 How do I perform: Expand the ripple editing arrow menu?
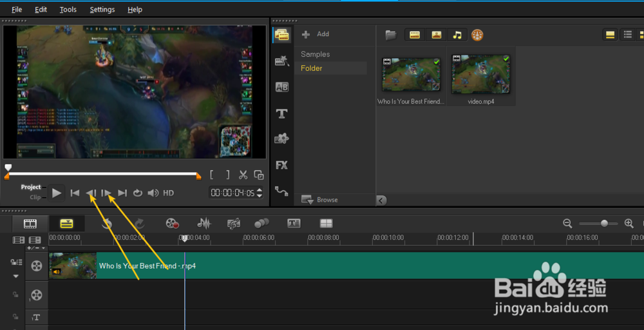click(x=15, y=276)
